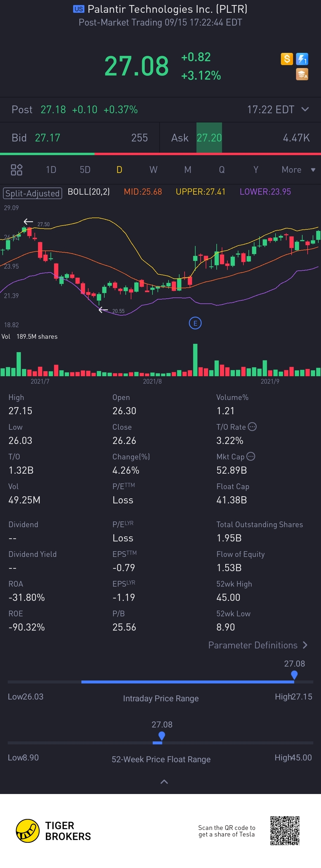Screen dimensions: 321x868
Task: Tap the Ask price 27.20
Action: [x=209, y=138]
